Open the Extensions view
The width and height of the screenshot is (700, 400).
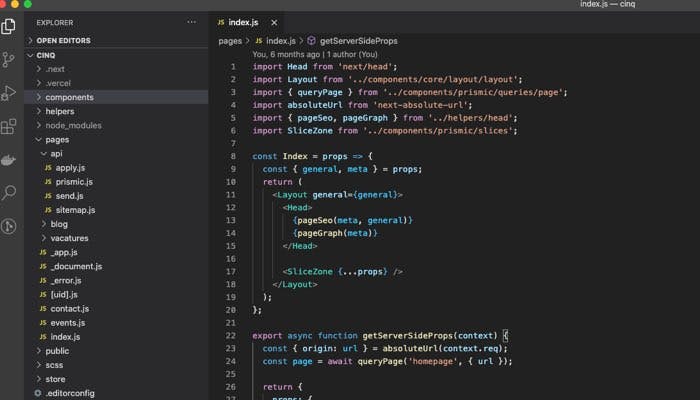(x=8, y=126)
